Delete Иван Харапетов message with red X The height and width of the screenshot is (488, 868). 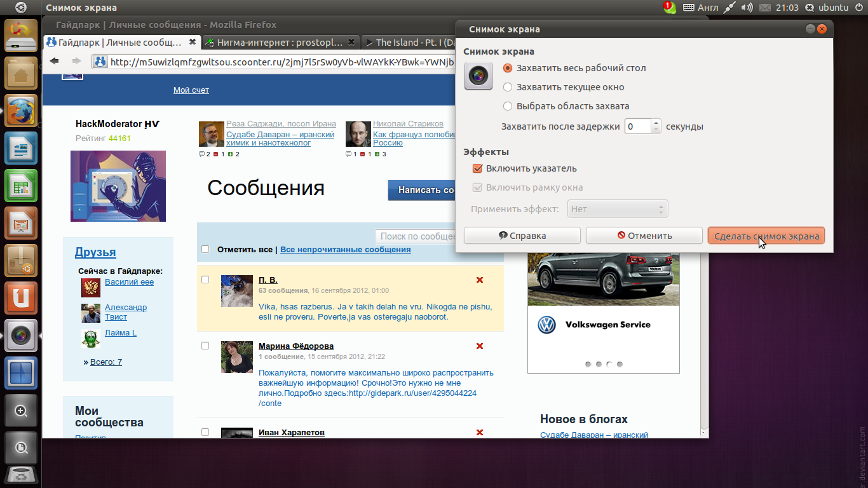480,433
